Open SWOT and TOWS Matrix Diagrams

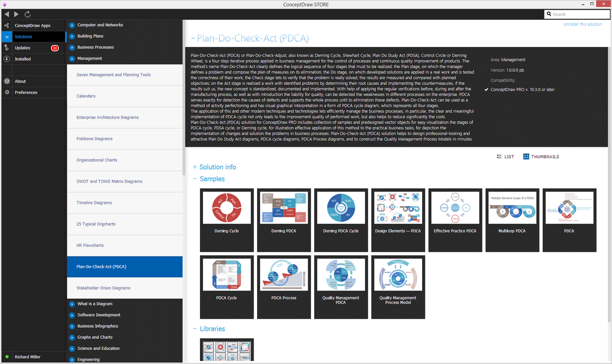click(124, 181)
